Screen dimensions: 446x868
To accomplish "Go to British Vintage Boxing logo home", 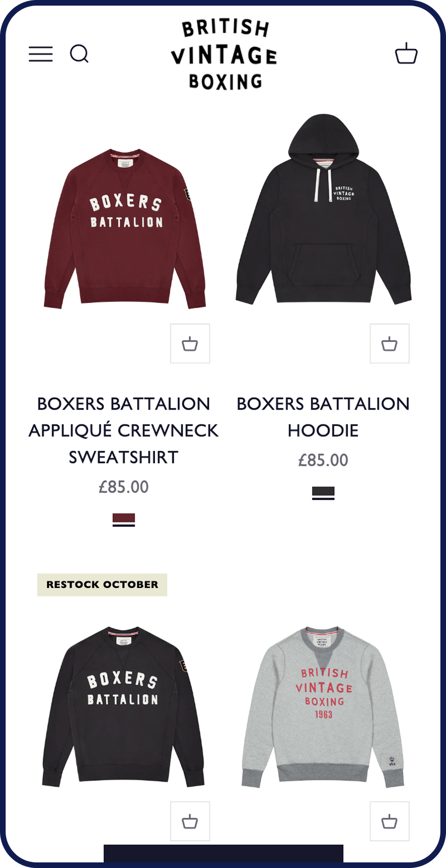I will tap(224, 54).
